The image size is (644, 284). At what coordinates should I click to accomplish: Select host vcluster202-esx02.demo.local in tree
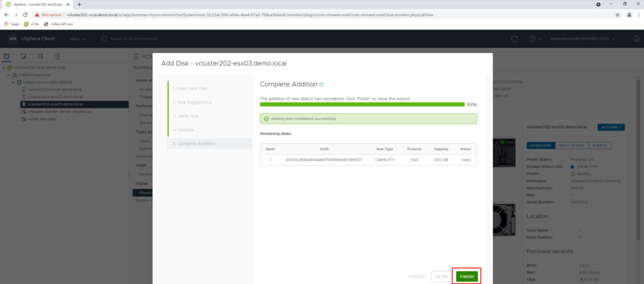coord(54,97)
